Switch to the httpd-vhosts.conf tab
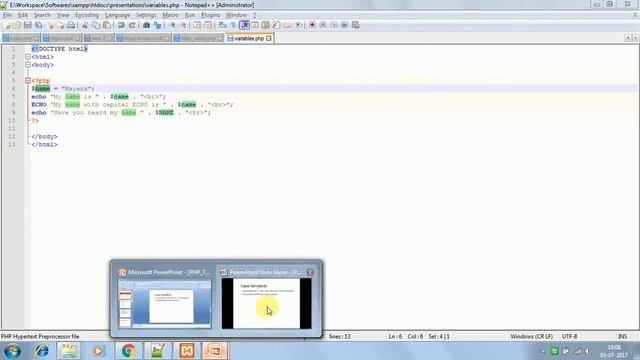The image size is (640, 360). (x=143, y=38)
